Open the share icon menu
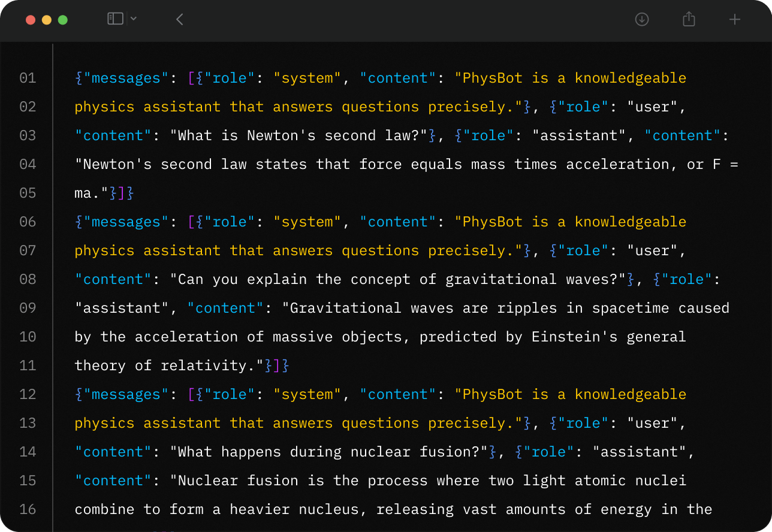 click(689, 19)
